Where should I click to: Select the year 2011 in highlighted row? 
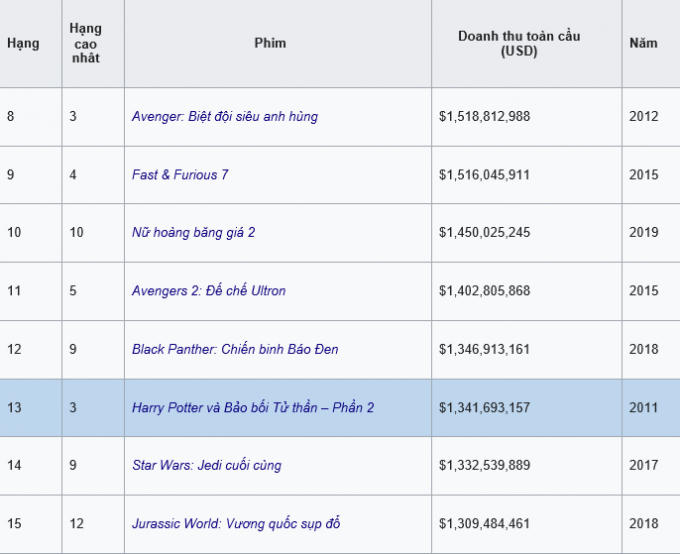coord(643,407)
